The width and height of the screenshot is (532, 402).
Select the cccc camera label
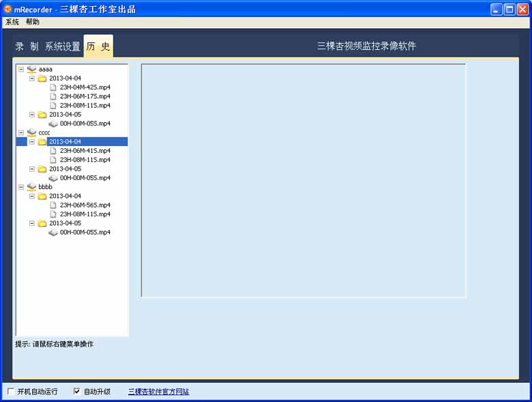44,132
